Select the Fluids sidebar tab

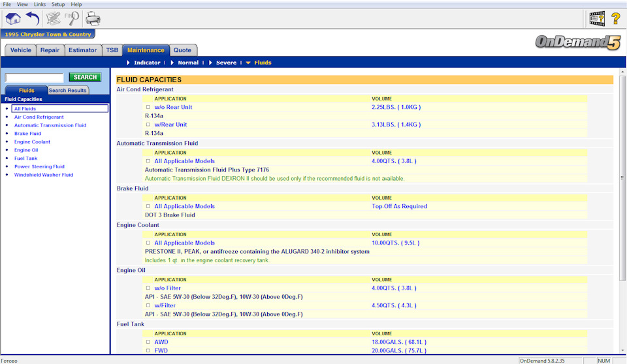click(x=26, y=90)
